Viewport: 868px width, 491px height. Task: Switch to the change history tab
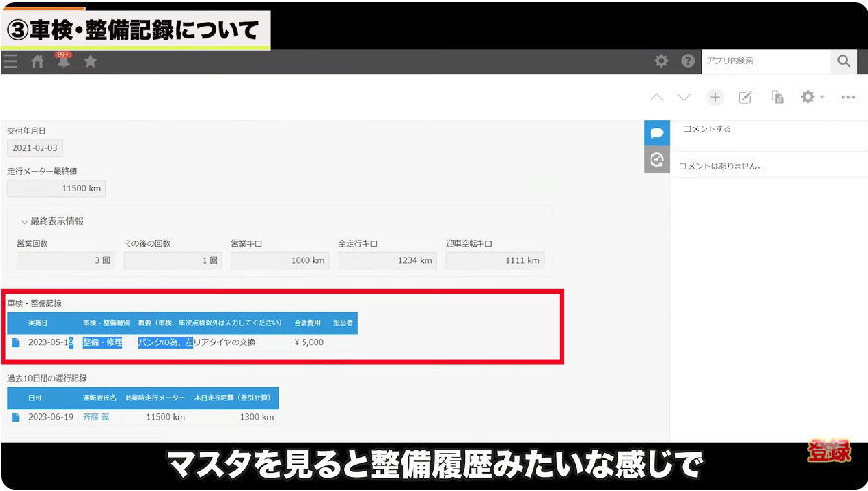click(656, 160)
